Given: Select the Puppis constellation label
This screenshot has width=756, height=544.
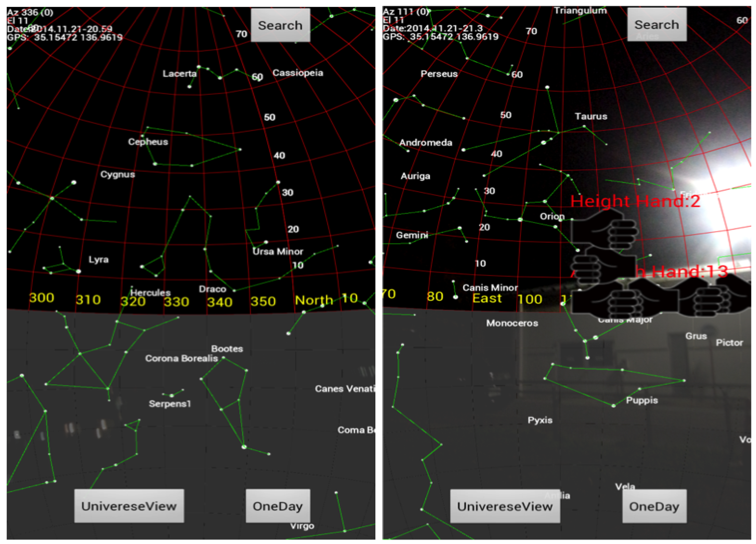Looking at the screenshot, I should coord(642,400).
